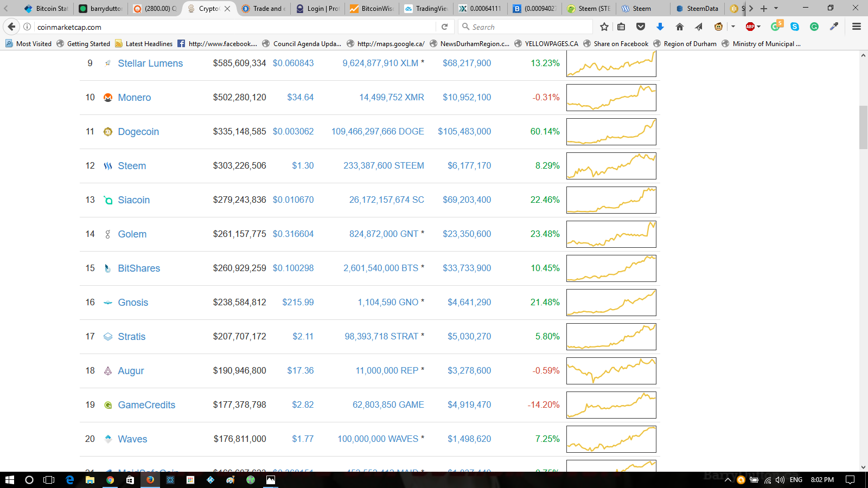
Task: Click the GameCredits logo icon
Action: 108,405
